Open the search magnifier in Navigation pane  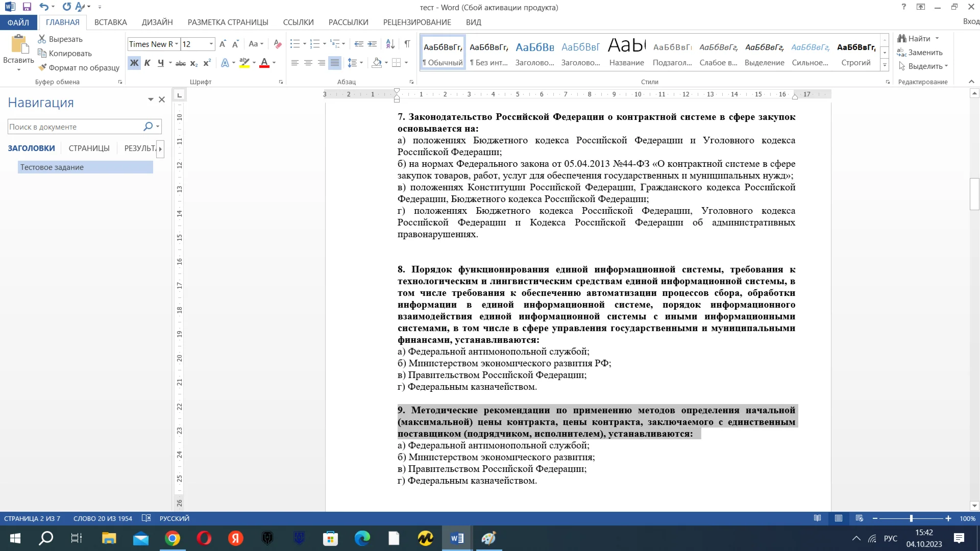point(148,127)
